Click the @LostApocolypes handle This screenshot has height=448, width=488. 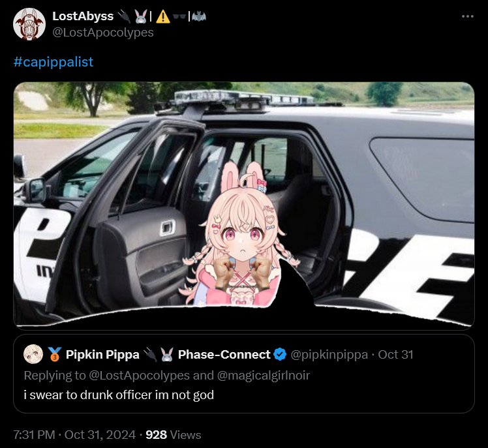click(x=103, y=33)
